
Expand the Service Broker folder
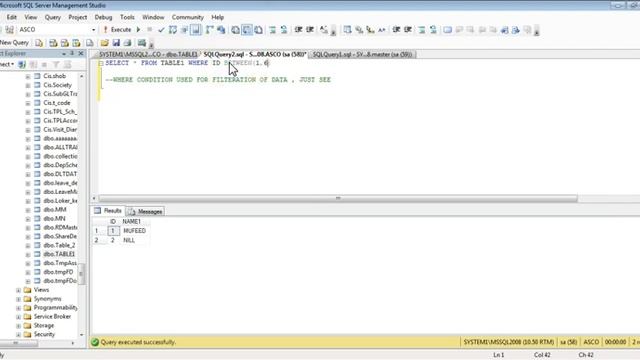[18, 317]
